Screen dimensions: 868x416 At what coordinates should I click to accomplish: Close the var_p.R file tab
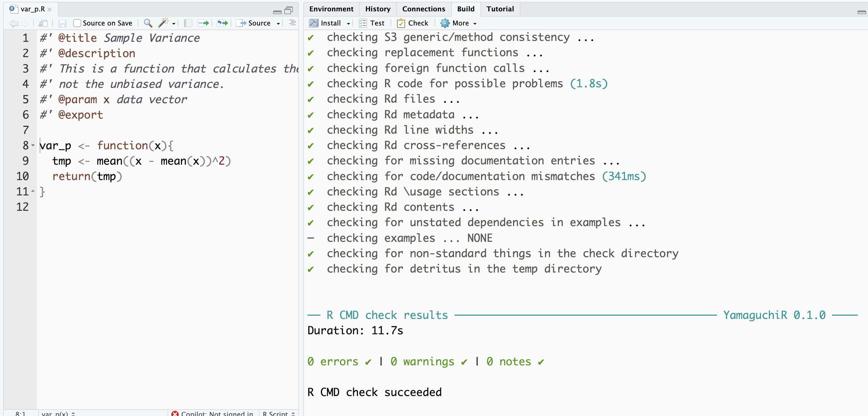[50, 9]
